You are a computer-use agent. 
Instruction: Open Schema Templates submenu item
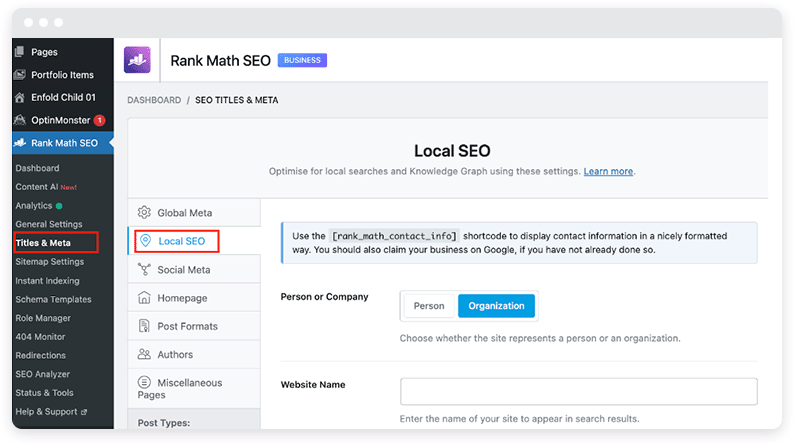pyautogui.click(x=53, y=299)
